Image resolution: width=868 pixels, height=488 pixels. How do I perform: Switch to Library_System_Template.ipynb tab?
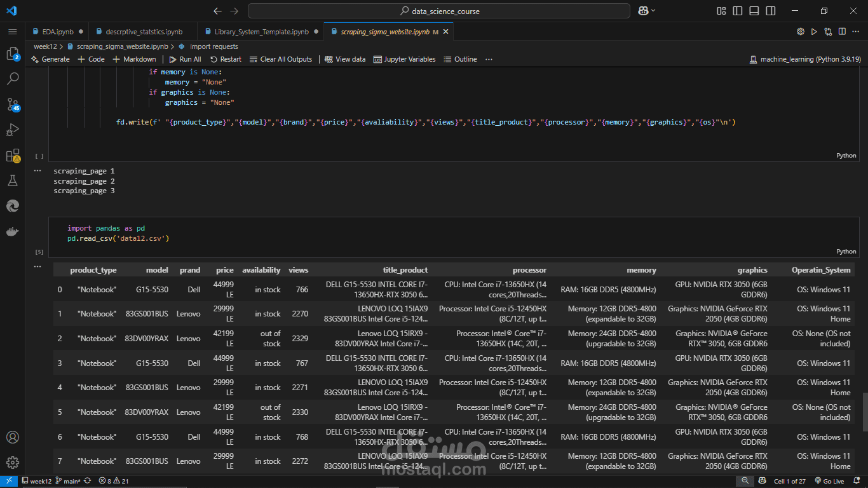(x=261, y=31)
